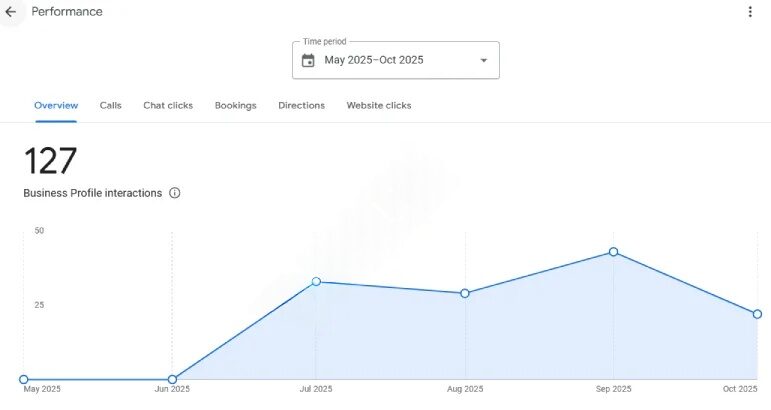The height and width of the screenshot is (410, 771).
Task: Select the Jul 2025 chart data point
Action: pos(316,282)
